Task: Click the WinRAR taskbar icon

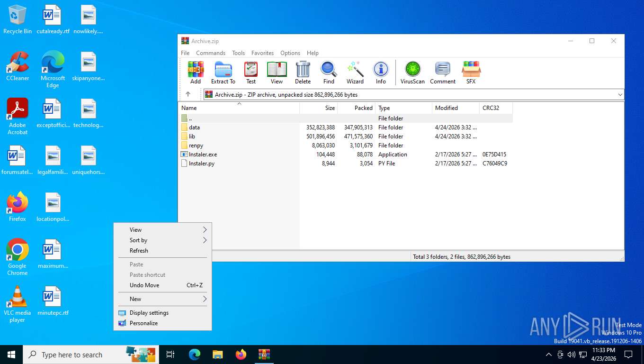Action: 264,355
